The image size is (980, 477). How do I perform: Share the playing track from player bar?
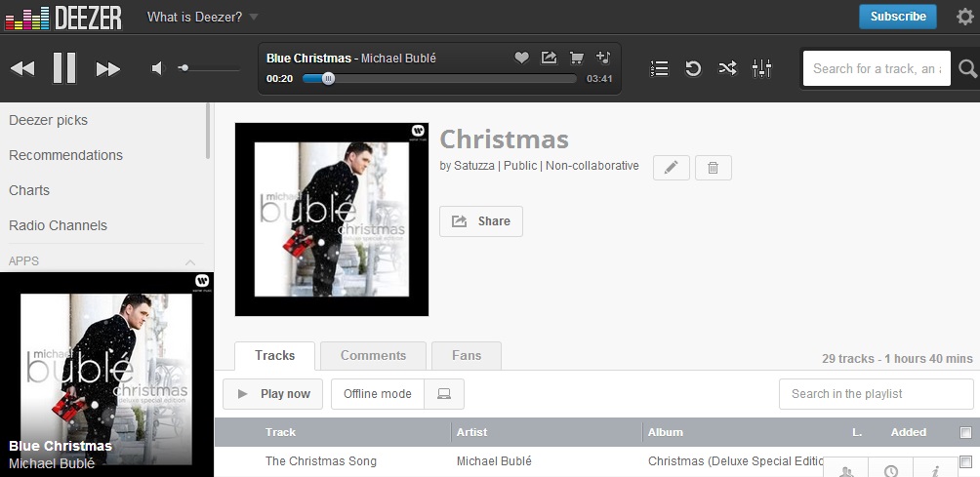point(549,58)
